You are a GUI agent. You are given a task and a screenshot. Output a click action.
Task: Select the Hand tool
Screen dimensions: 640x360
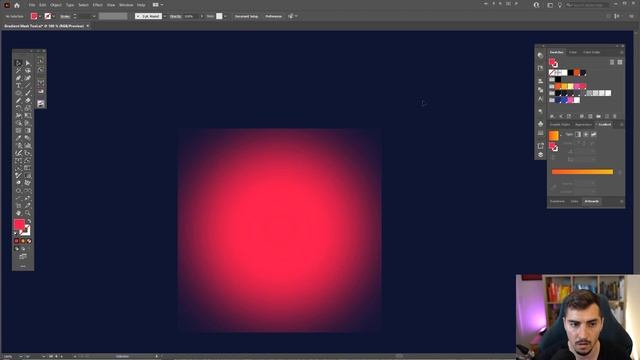(18, 213)
